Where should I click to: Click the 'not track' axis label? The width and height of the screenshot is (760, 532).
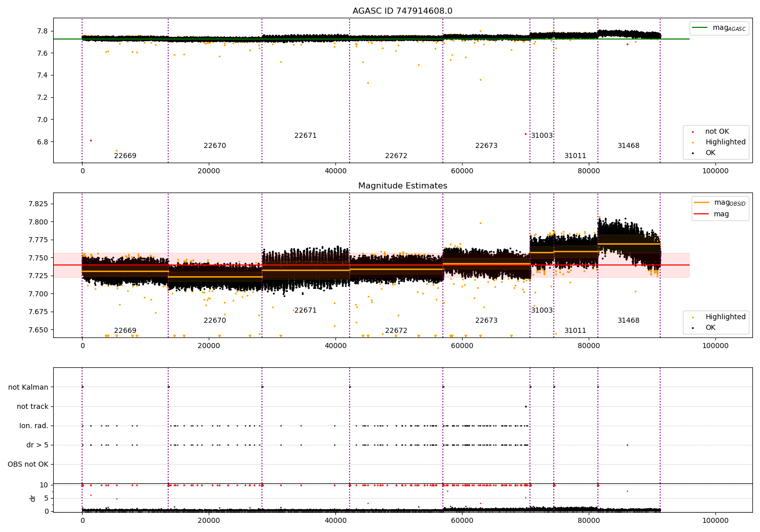[x=32, y=406]
